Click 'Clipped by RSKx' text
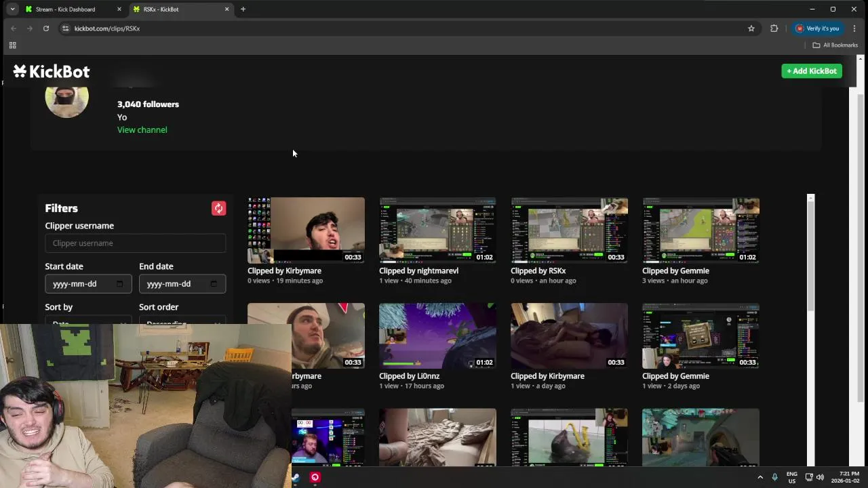The height and width of the screenshot is (488, 868). pyautogui.click(x=538, y=270)
